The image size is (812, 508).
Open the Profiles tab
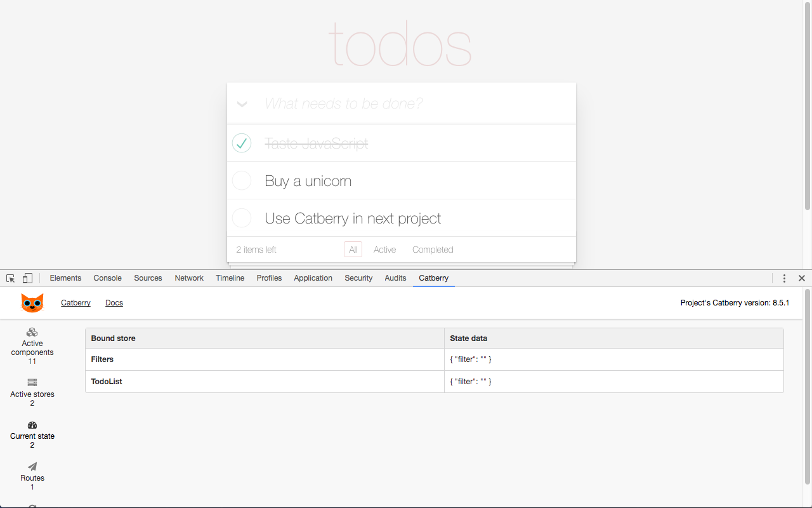(269, 278)
